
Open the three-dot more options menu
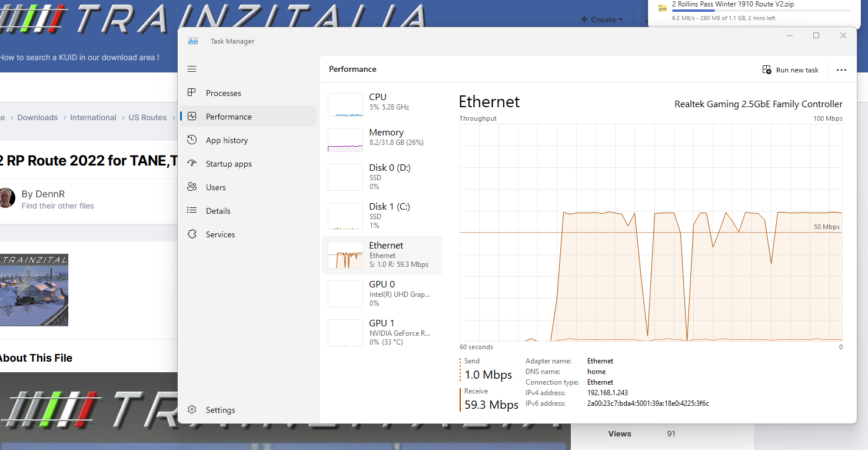[x=842, y=70]
